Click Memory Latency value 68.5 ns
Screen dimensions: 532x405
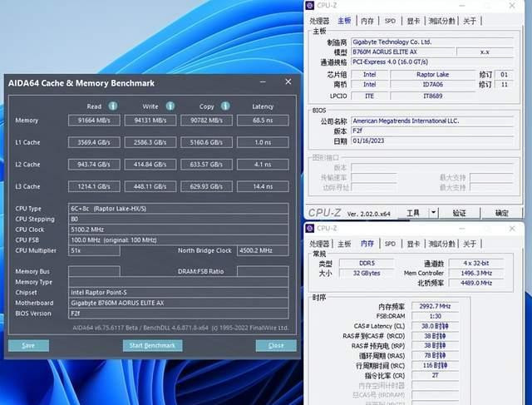263,121
